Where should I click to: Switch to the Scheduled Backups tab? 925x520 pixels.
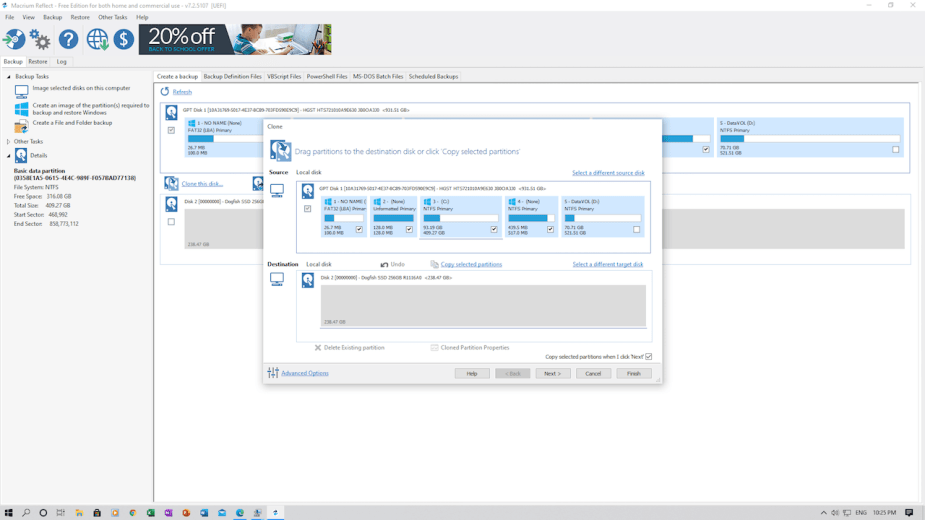pos(433,77)
